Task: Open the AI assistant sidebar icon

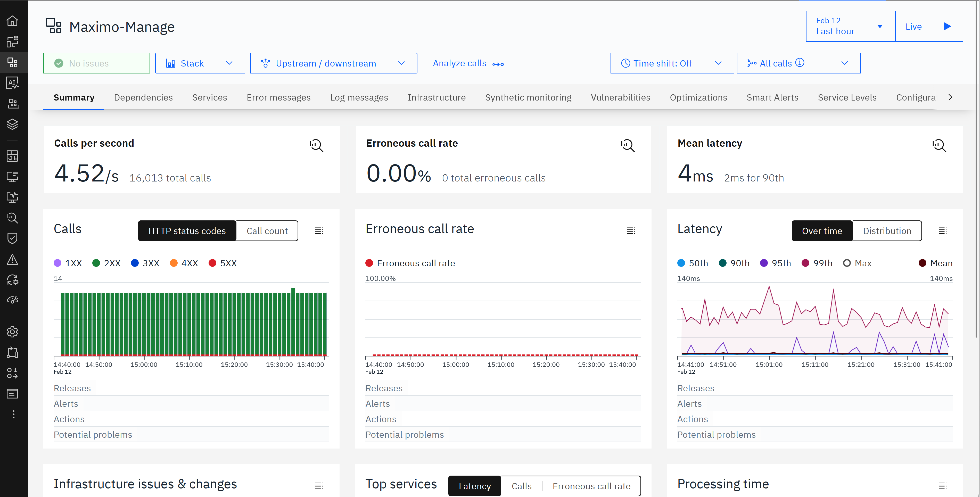Action: click(x=13, y=83)
